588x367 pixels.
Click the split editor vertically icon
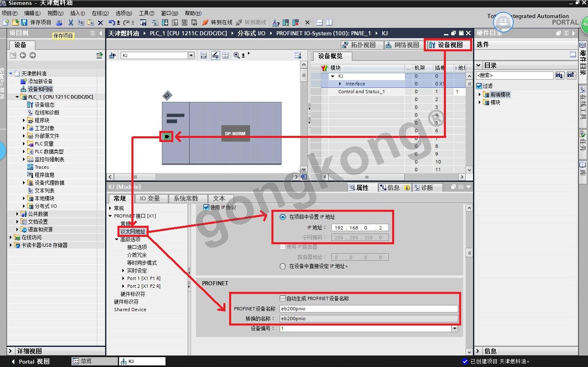pos(329,22)
